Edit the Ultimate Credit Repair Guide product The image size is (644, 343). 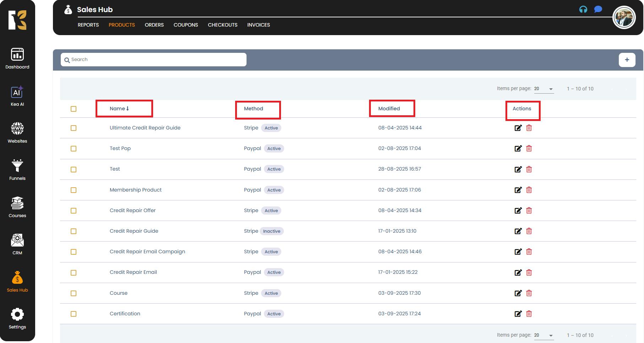[518, 128]
